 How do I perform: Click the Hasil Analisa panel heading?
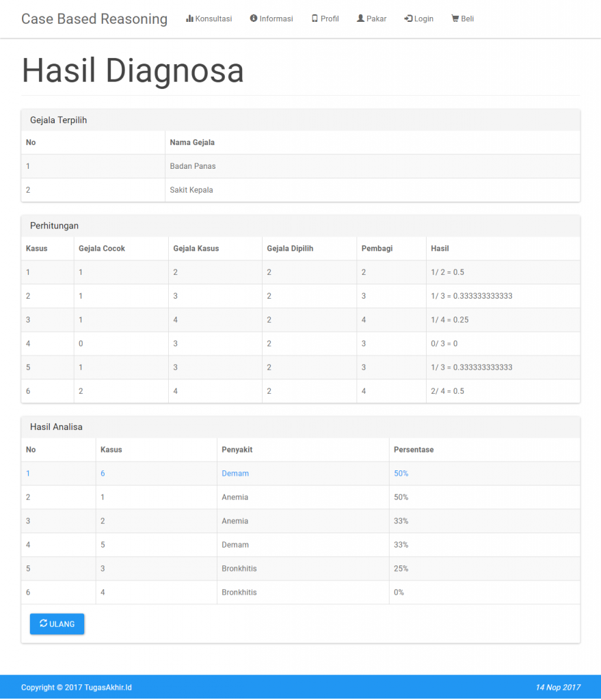(x=56, y=427)
